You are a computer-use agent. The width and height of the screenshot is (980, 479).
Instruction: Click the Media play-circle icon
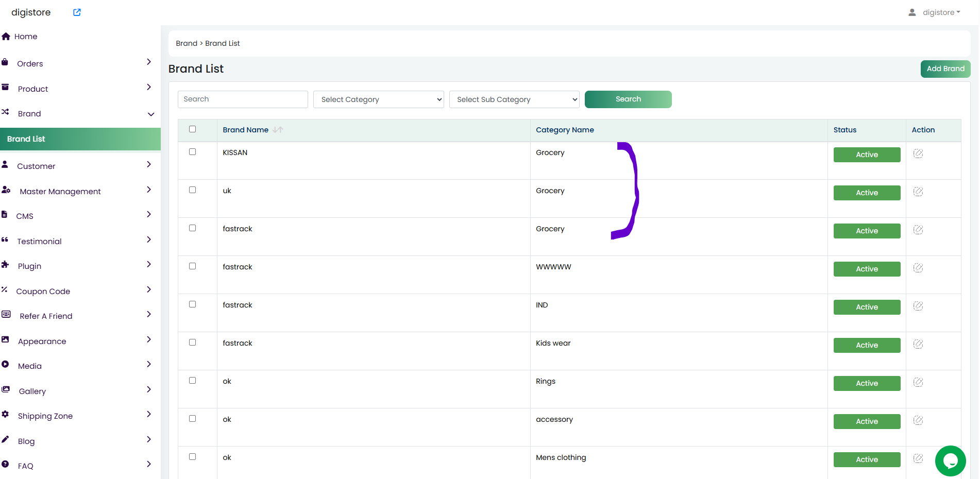pyautogui.click(x=5, y=364)
